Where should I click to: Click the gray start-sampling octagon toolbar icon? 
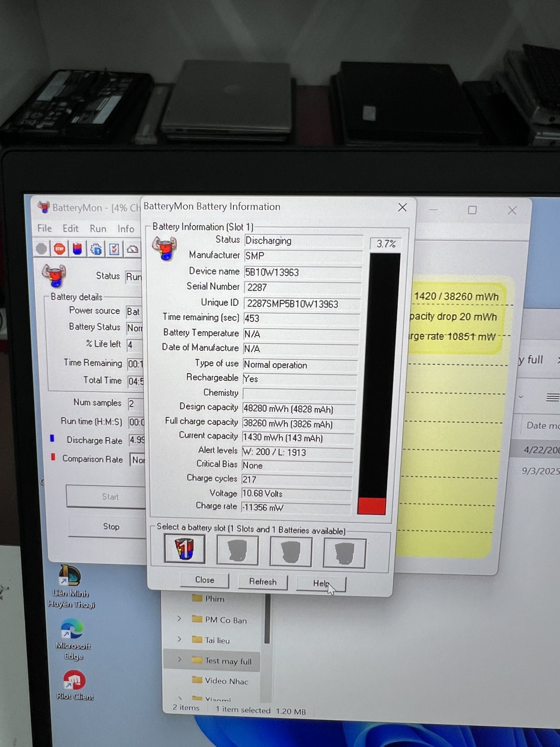point(42,249)
